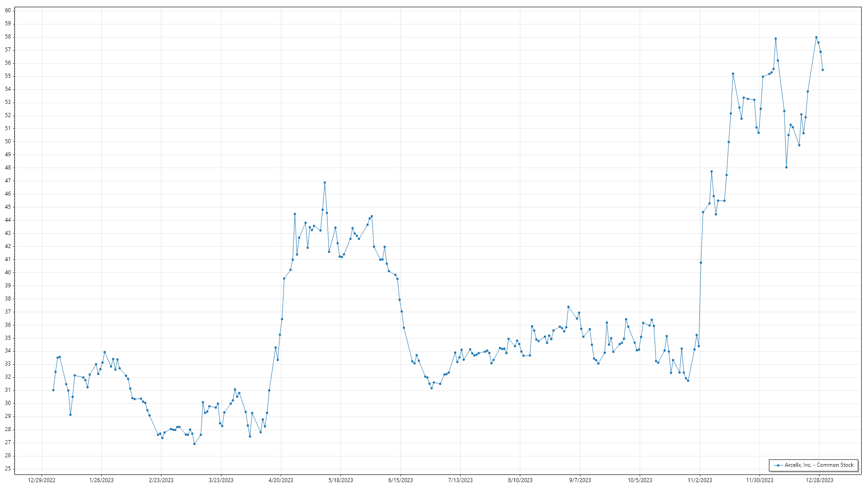The width and height of the screenshot is (868, 488).
Task: Select the 4/20/2023 x-axis date label
Action: tap(281, 480)
